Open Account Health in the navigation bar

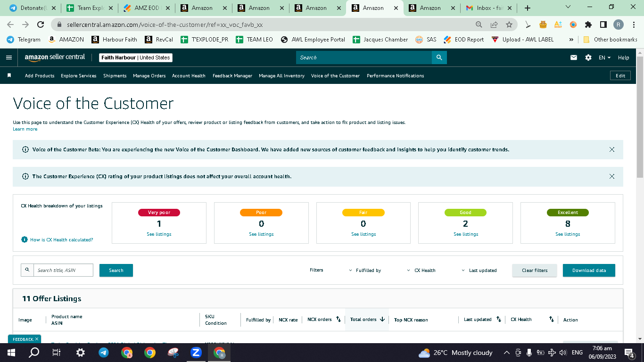pos(189,75)
